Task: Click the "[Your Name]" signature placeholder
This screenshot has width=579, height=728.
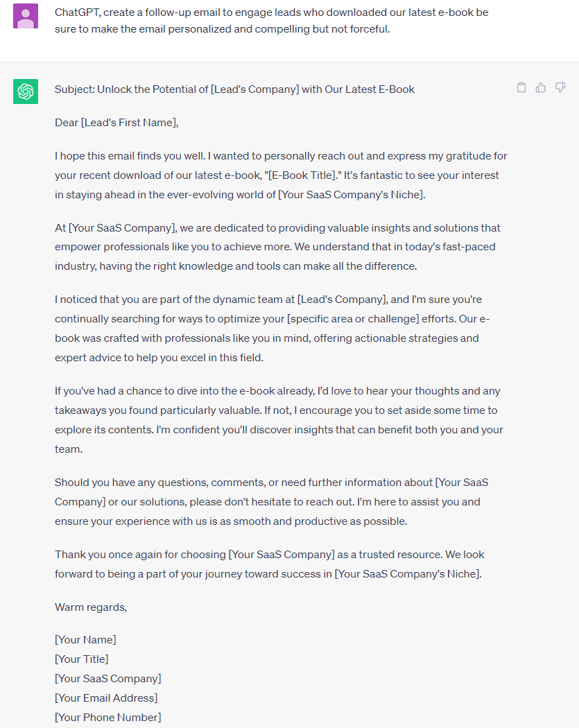Action: point(85,639)
